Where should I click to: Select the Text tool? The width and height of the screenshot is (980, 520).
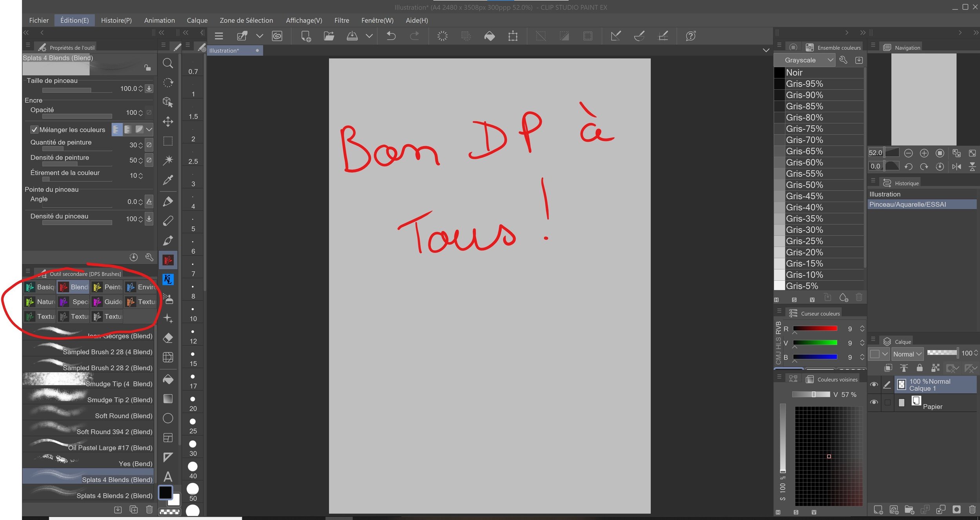[168, 476]
